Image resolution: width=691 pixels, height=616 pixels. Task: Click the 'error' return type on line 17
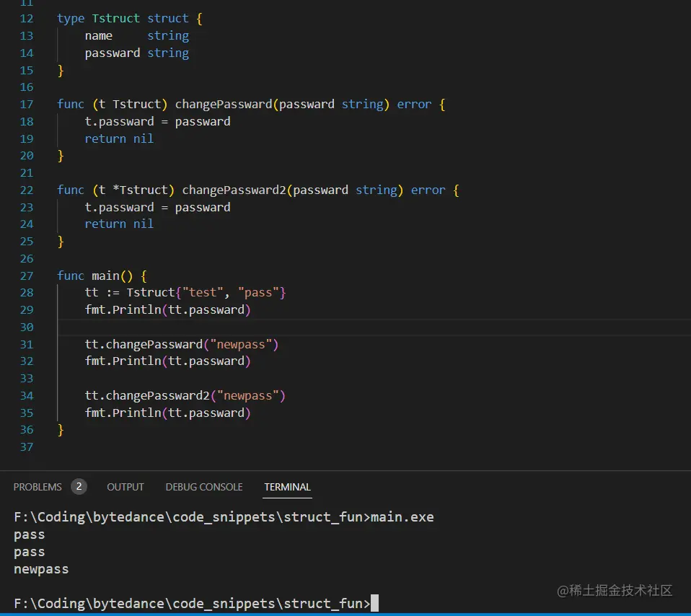tap(414, 105)
